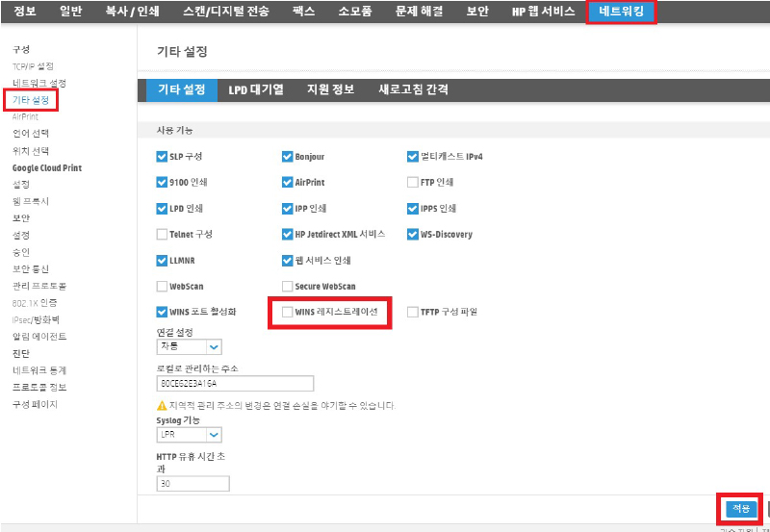Switch to the 문제 해결 tab
The width and height of the screenshot is (770, 532).
(419, 12)
